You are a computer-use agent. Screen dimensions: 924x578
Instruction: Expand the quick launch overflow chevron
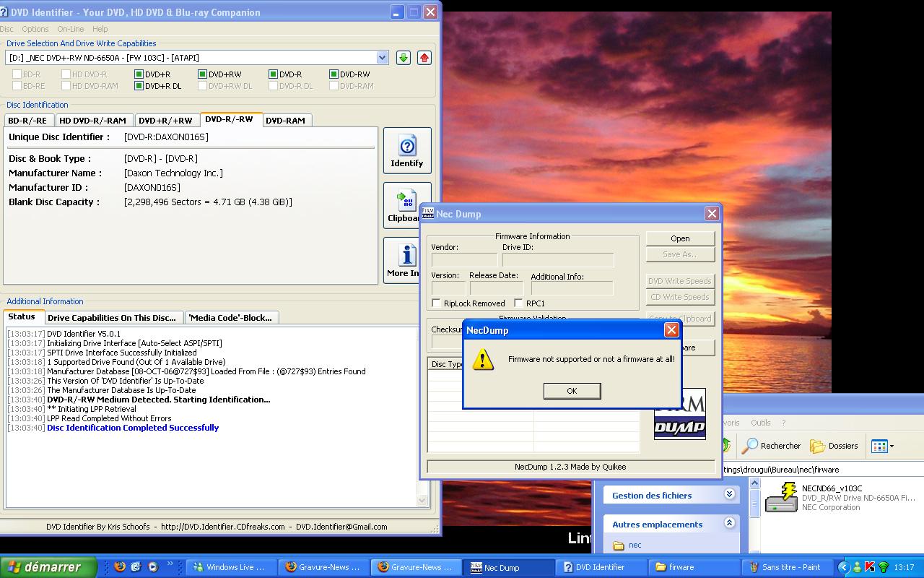tap(170, 564)
